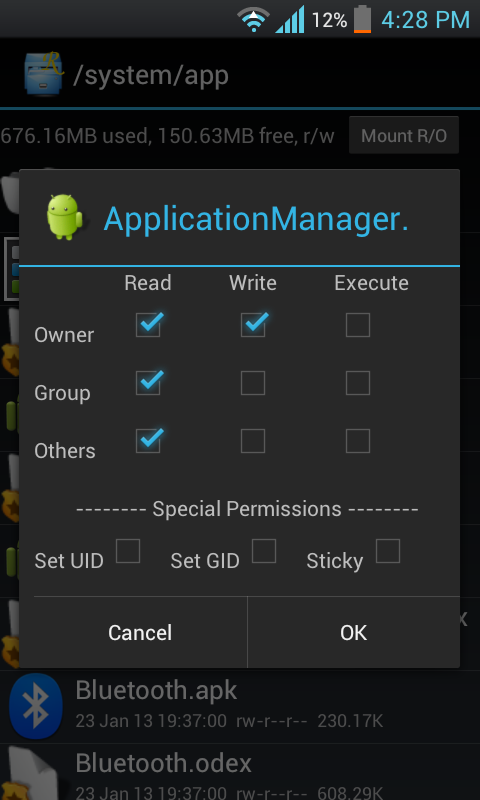Enable Others Execute permission
This screenshot has width=480, height=800.
click(x=358, y=441)
